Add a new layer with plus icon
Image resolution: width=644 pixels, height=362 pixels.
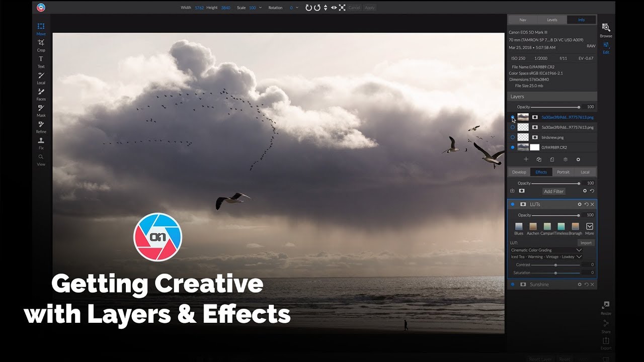[526, 159]
